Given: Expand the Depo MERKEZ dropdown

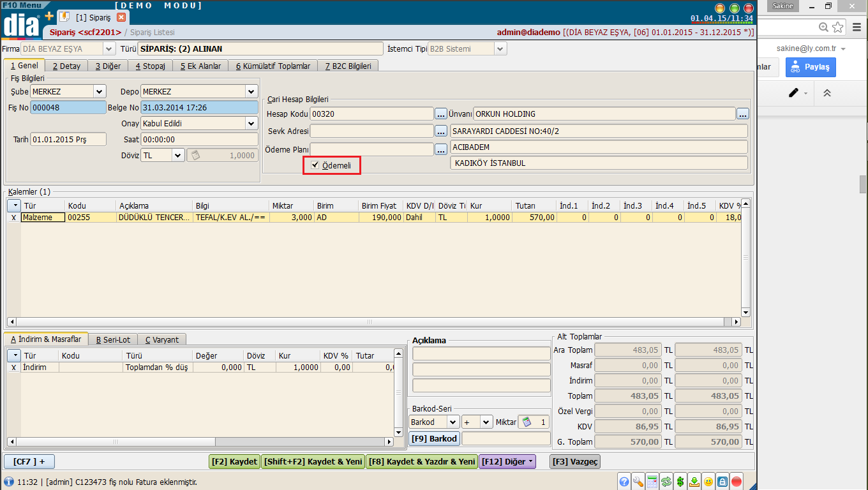Looking at the screenshot, I should (x=251, y=91).
